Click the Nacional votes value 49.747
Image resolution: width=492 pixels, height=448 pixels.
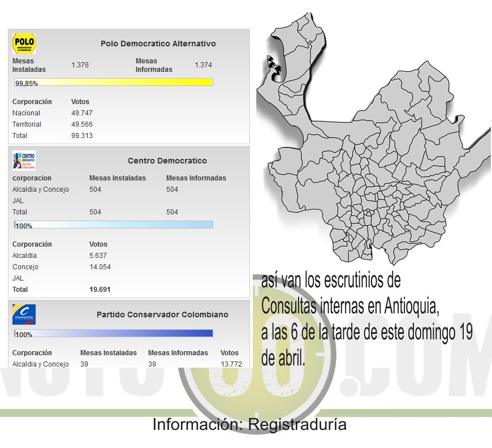82,113
